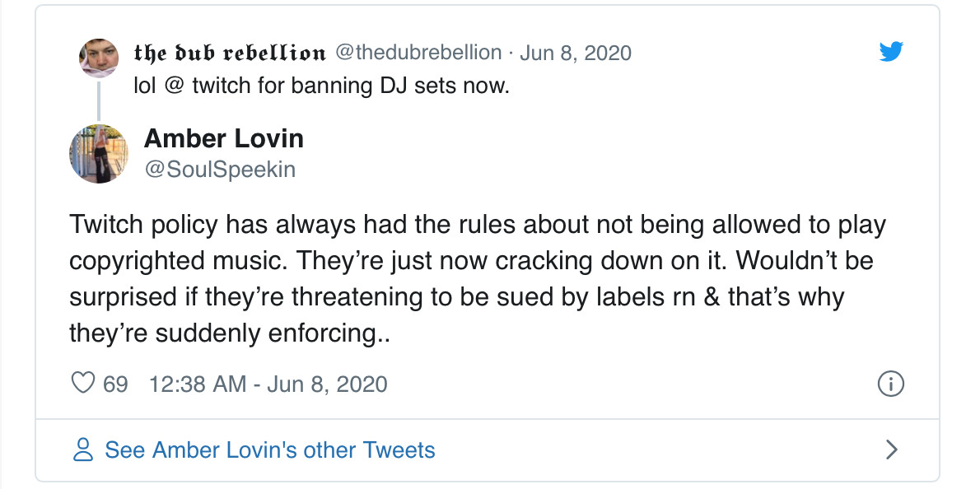Visit the @thedubrebellion handle
Screen dimensions: 980x489
click(417, 53)
